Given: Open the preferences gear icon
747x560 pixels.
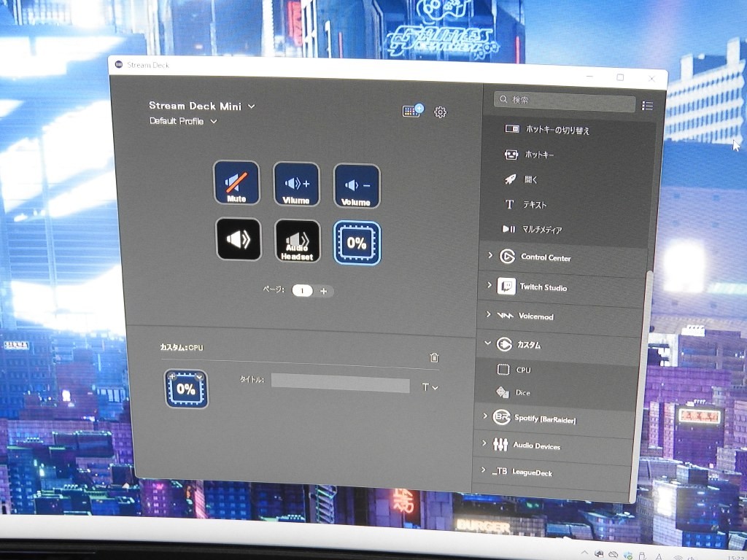Looking at the screenshot, I should (440, 112).
